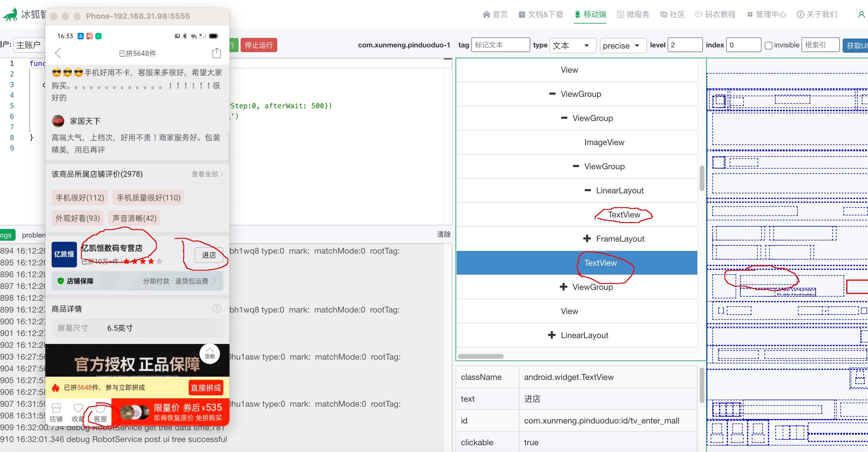Collapse the second-level ViewGroup node
The image size is (868, 452).
point(564,118)
